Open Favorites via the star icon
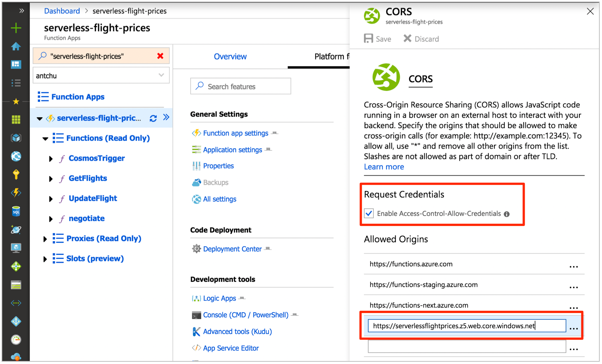This screenshot has width=602, height=364. click(x=16, y=101)
